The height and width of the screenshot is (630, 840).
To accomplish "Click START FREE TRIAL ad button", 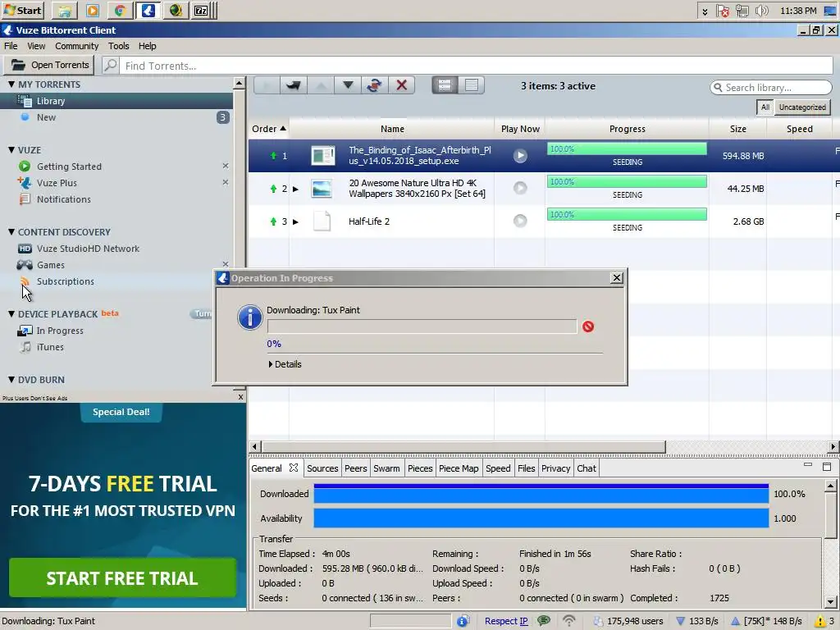I will coord(123,577).
